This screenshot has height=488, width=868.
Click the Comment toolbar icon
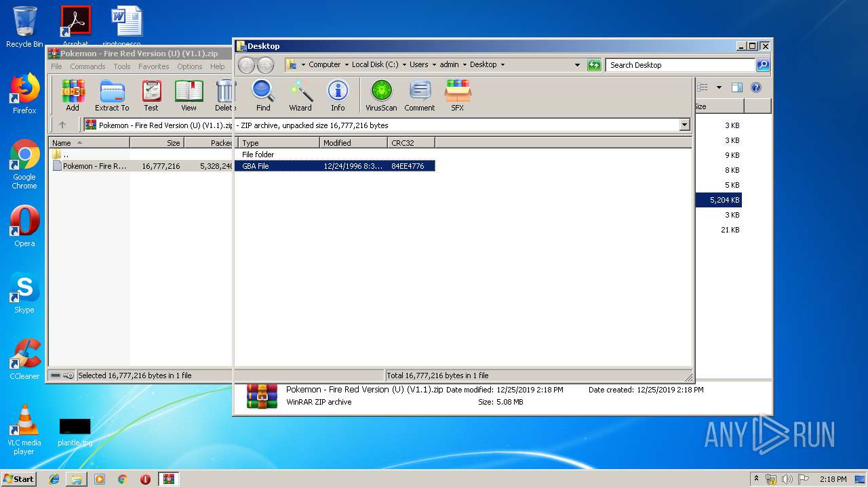click(x=420, y=96)
